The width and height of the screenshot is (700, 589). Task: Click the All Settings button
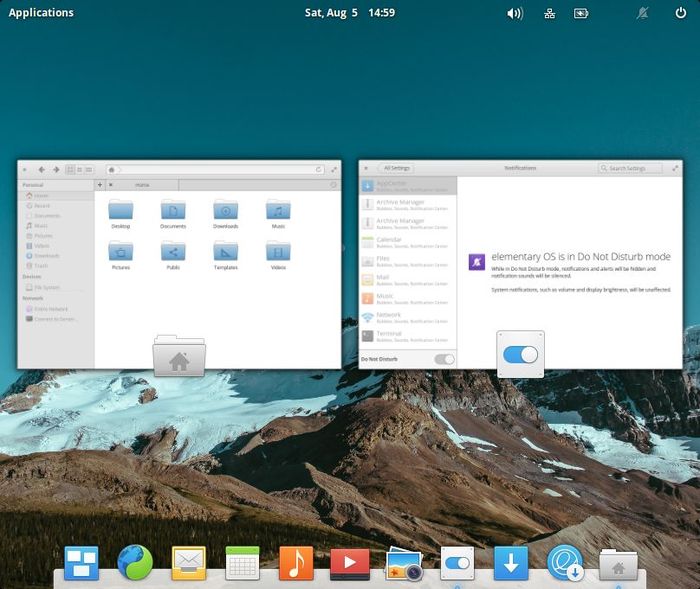tap(397, 168)
